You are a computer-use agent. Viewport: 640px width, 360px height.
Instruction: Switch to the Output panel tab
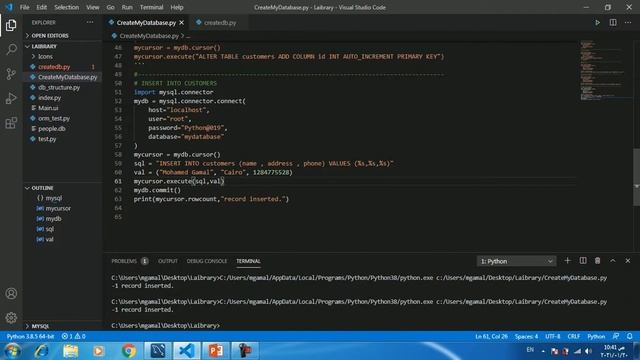point(168,261)
